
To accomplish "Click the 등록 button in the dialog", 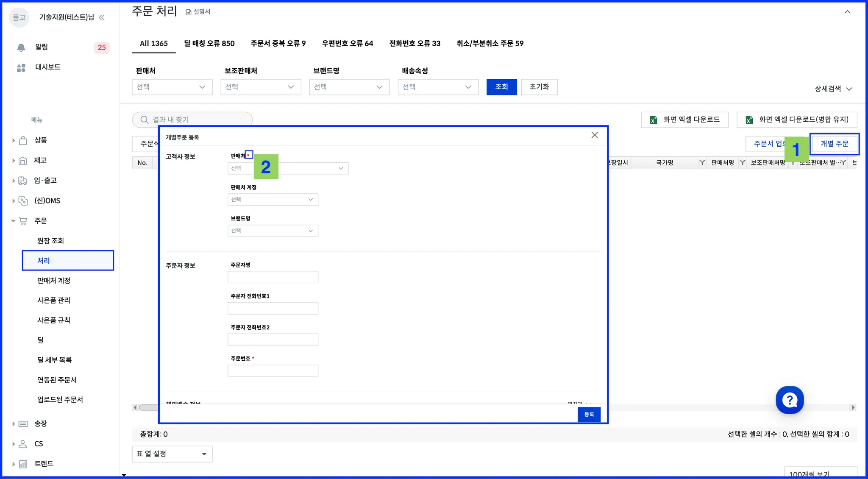I will (x=589, y=415).
